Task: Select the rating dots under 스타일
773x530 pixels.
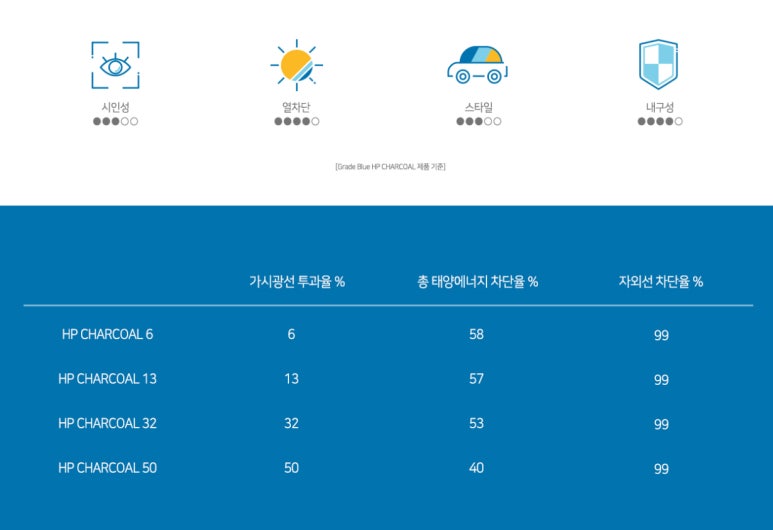Action: pyautogui.click(x=478, y=122)
